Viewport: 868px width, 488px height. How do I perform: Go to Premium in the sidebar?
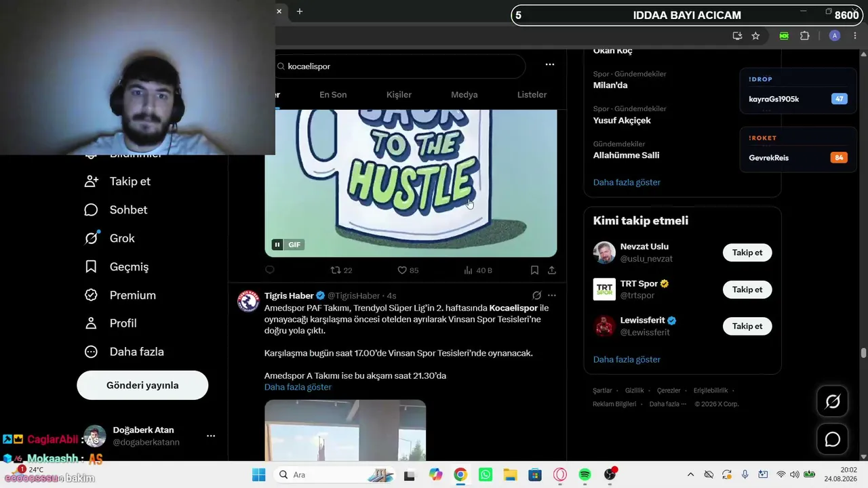pyautogui.click(x=119, y=296)
